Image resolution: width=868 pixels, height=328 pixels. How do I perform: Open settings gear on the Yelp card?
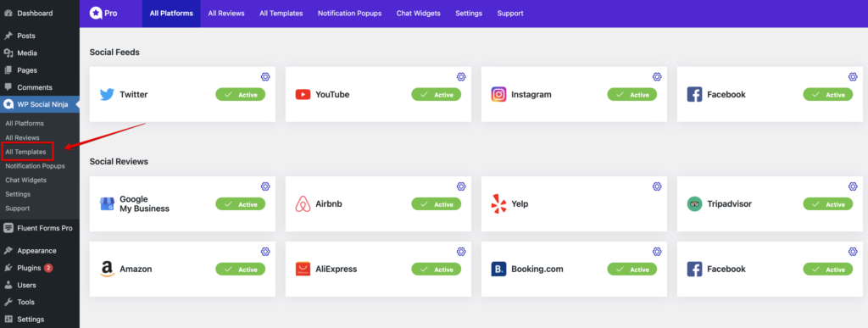click(x=657, y=186)
